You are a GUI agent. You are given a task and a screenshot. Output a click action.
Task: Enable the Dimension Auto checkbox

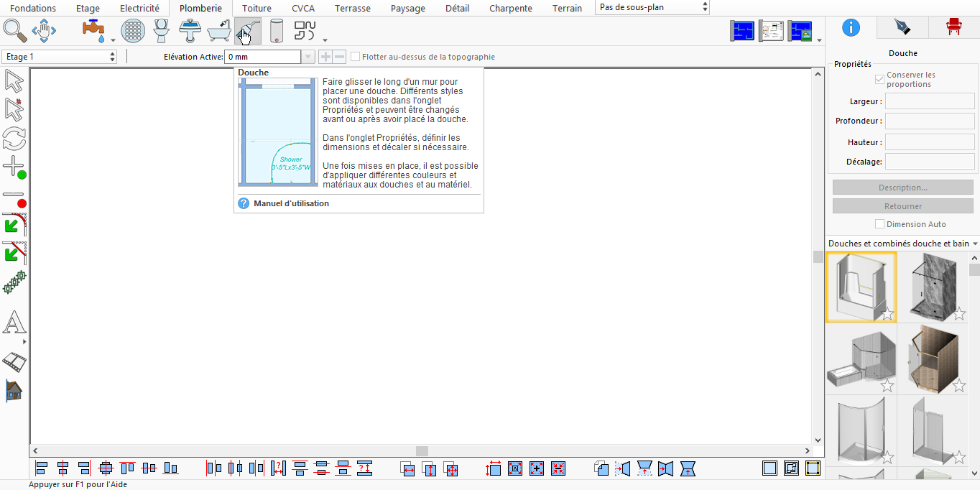(879, 224)
